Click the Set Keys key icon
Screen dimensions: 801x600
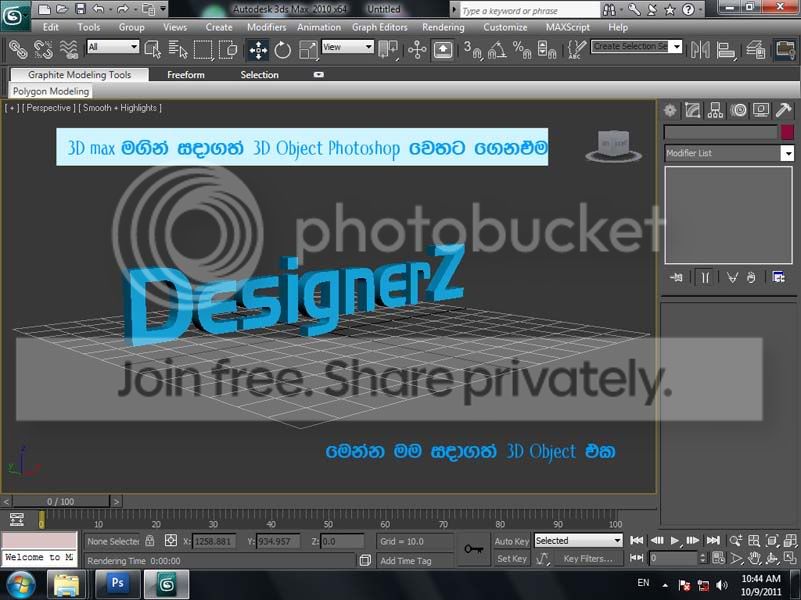coord(474,549)
